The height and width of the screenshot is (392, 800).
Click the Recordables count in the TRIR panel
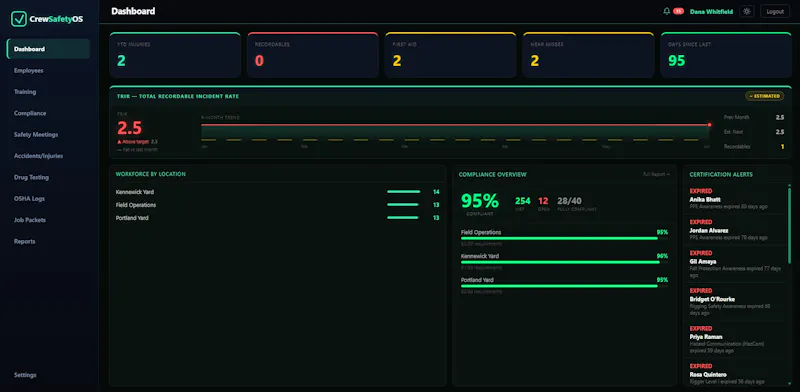pyautogui.click(x=782, y=146)
